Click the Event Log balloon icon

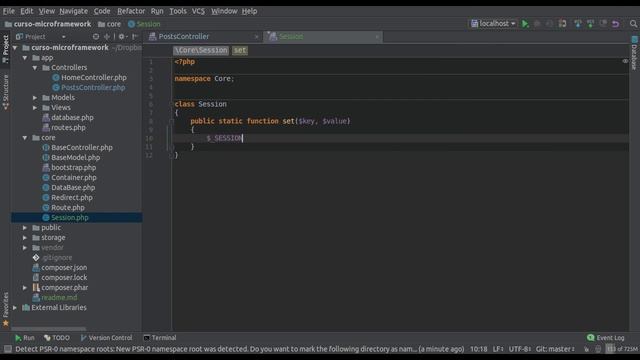click(590, 338)
